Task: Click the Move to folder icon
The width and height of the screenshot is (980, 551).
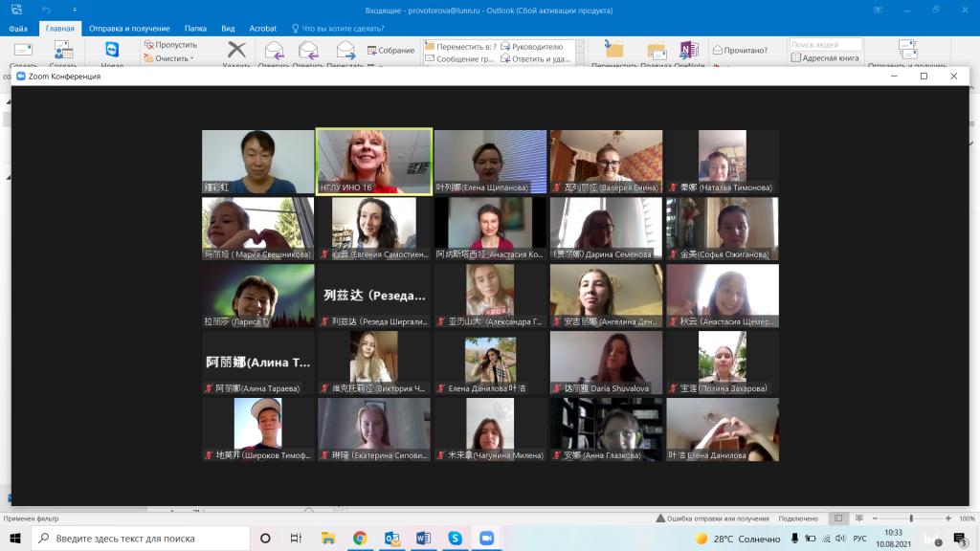Action: click(x=613, y=51)
